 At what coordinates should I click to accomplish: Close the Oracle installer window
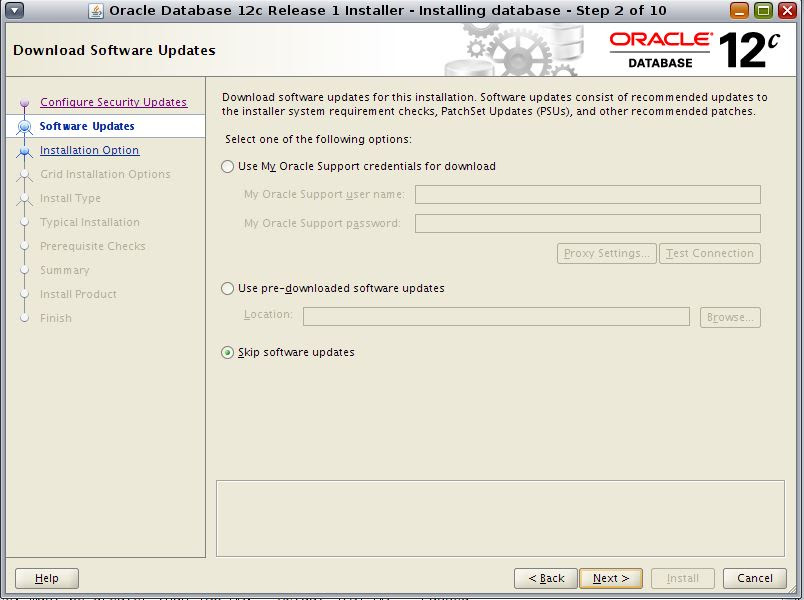(787, 10)
